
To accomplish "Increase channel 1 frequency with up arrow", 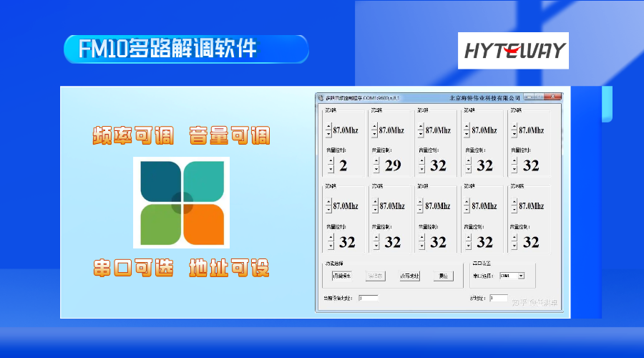I will point(328,127).
